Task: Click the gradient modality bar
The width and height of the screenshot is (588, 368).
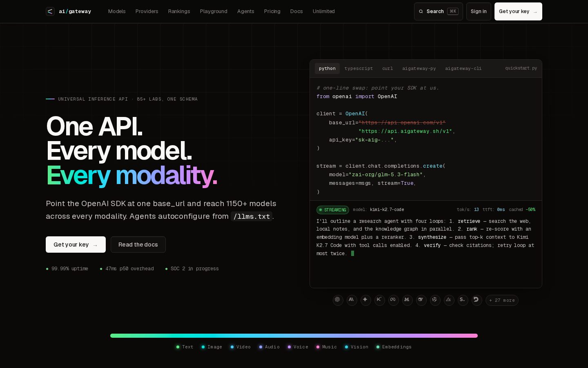Action: [x=294, y=336]
